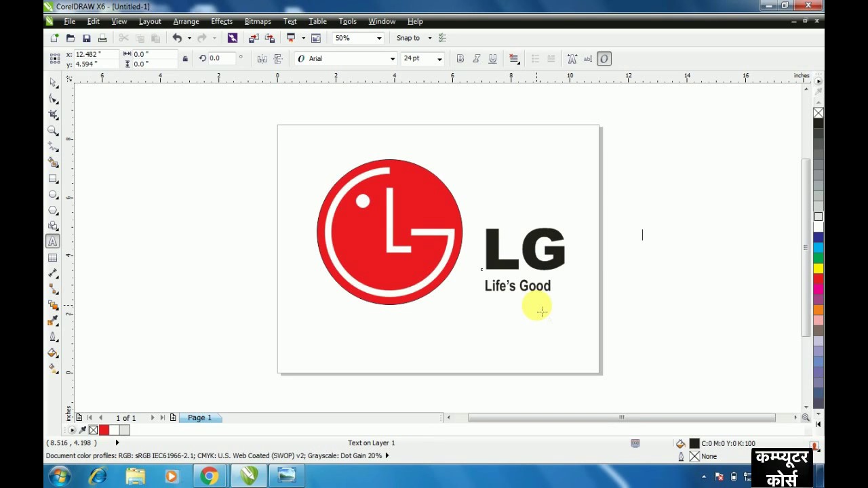
Task: Open the 24 pt font size dropdown
Action: click(x=439, y=59)
